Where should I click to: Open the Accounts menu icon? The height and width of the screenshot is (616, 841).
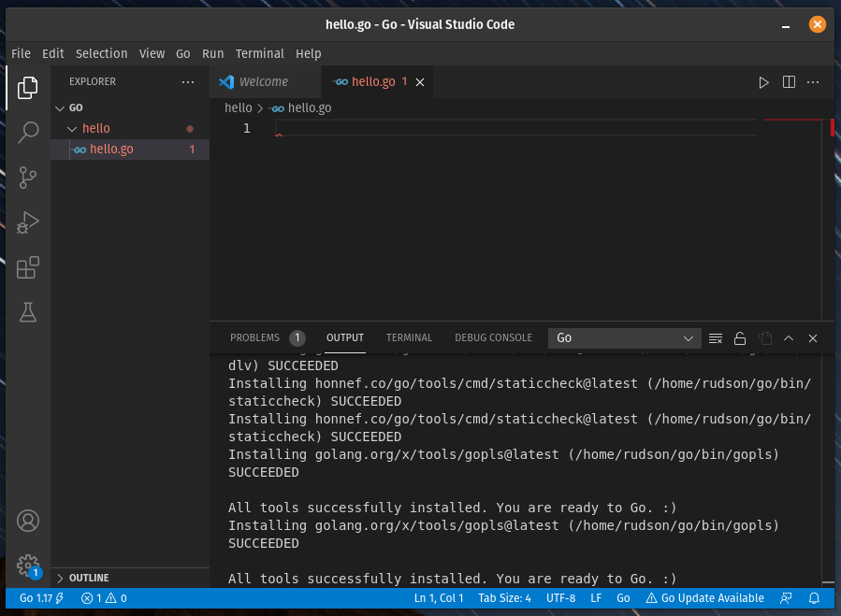click(28, 521)
